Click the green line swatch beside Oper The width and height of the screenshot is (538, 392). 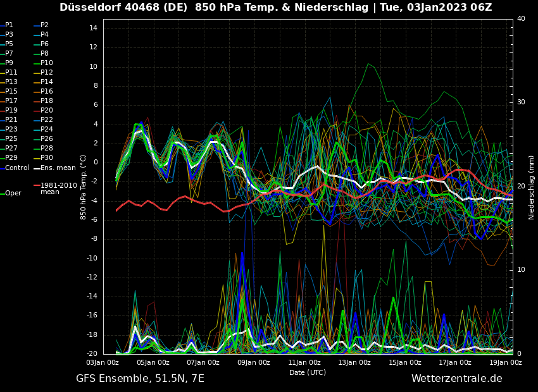point(3,193)
